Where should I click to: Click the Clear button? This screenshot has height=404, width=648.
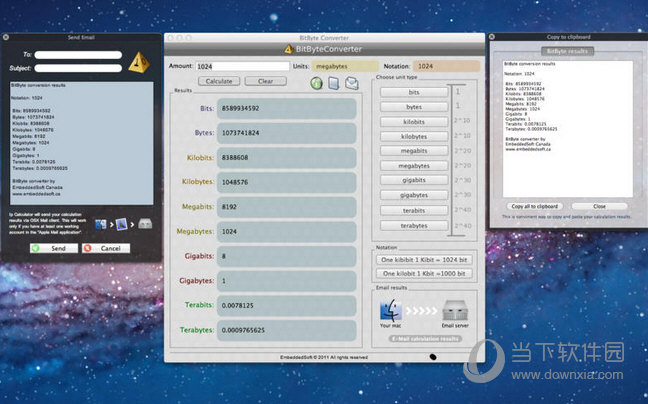[x=265, y=81]
